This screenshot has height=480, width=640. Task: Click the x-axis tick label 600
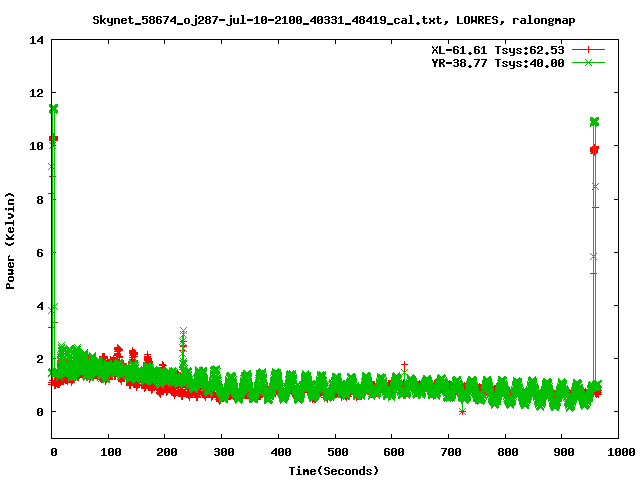(394, 452)
